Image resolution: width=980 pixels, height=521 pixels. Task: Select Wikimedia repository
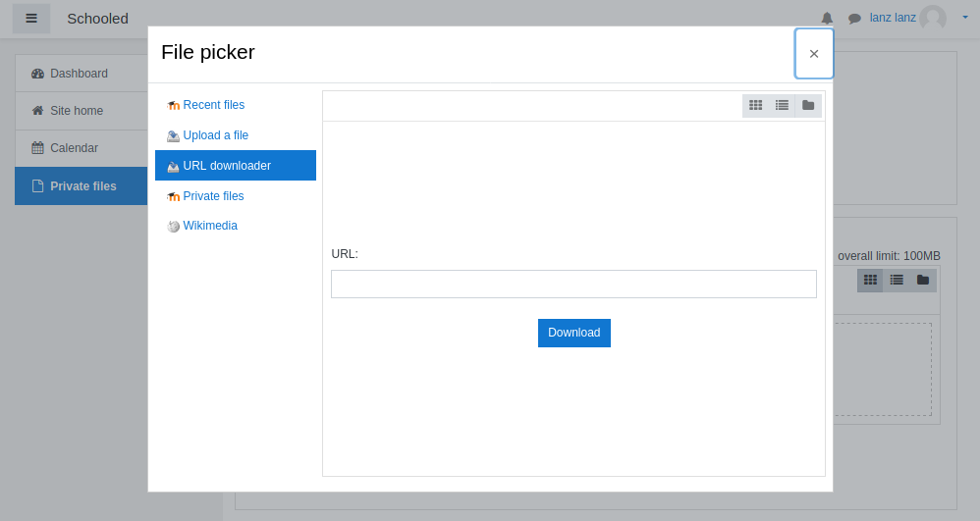pos(236,226)
